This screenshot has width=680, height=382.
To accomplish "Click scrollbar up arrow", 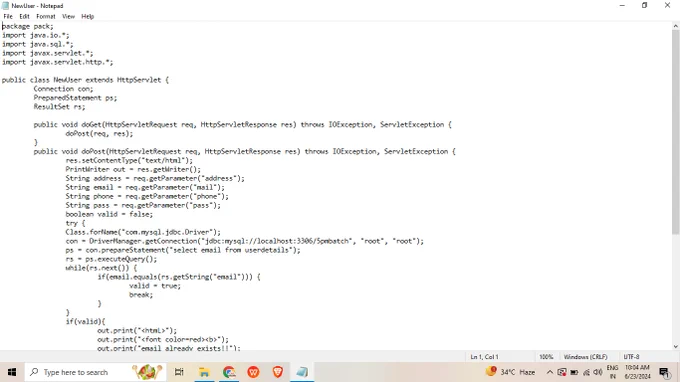I will click(x=676, y=26).
